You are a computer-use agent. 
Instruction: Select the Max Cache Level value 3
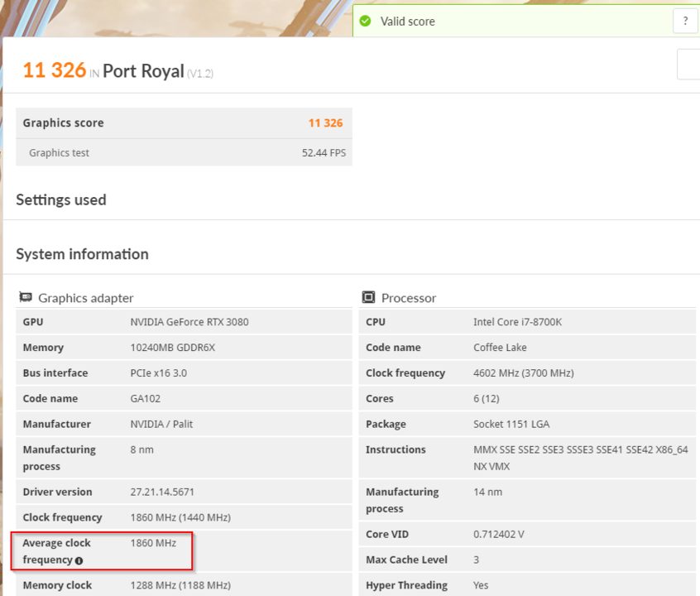[x=476, y=560]
